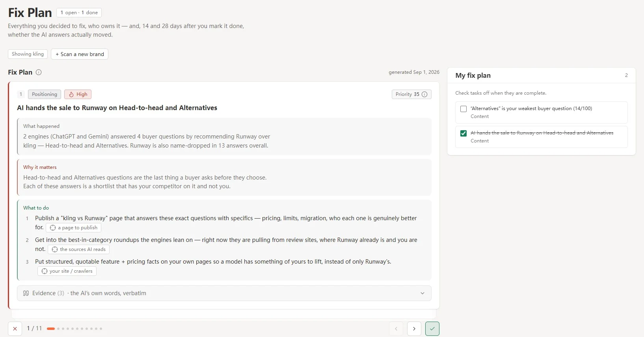Click the green checkmark mark-done icon
The height and width of the screenshot is (337, 644).
pos(432,329)
